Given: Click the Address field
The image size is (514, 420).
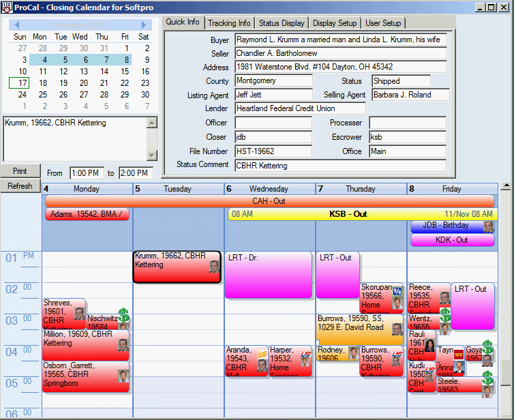Looking at the screenshot, I should point(341,67).
